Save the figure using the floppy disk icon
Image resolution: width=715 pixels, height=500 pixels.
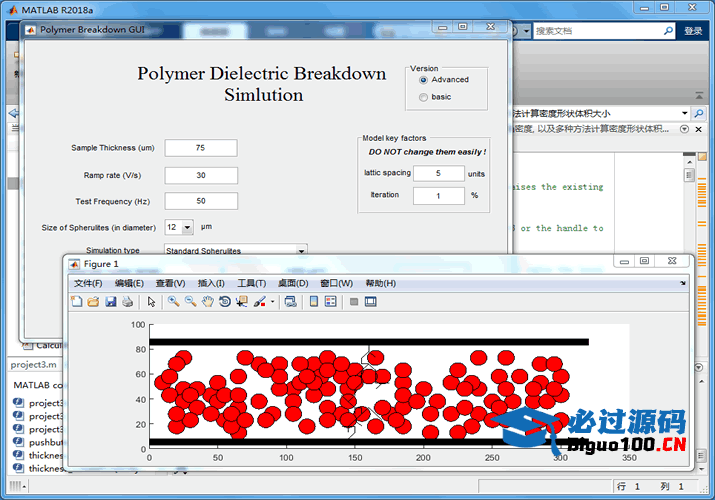click(x=111, y=302)
